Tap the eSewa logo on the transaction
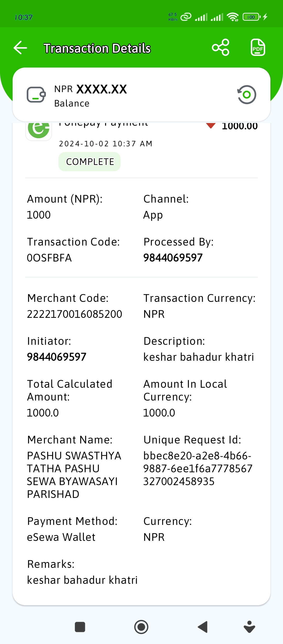 (x=39, y=130)
